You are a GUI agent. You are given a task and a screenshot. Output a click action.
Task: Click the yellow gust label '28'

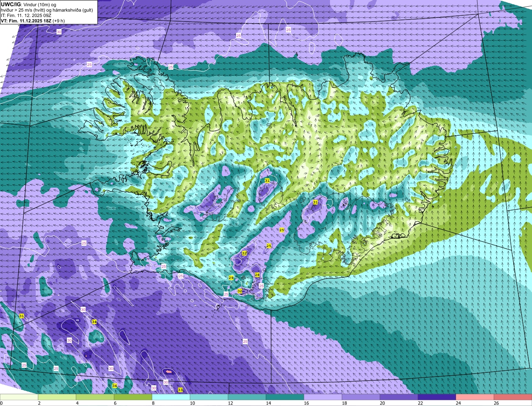click(x=257, y=275)
